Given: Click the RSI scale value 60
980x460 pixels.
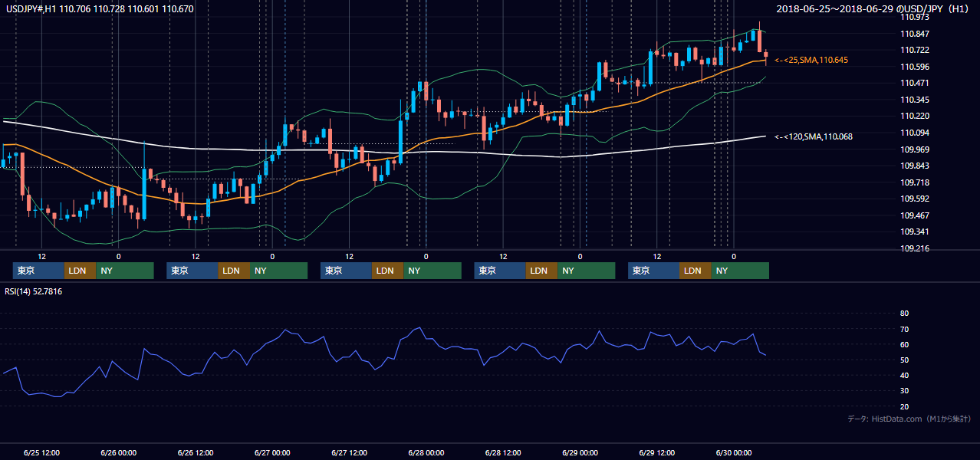Looking at the screenshot, I should 904,344.
